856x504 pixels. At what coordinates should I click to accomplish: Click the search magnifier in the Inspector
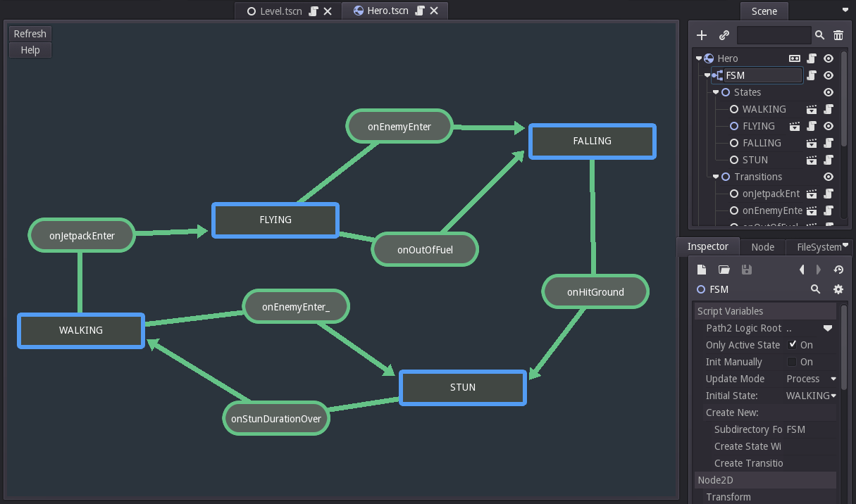point(816,289)
